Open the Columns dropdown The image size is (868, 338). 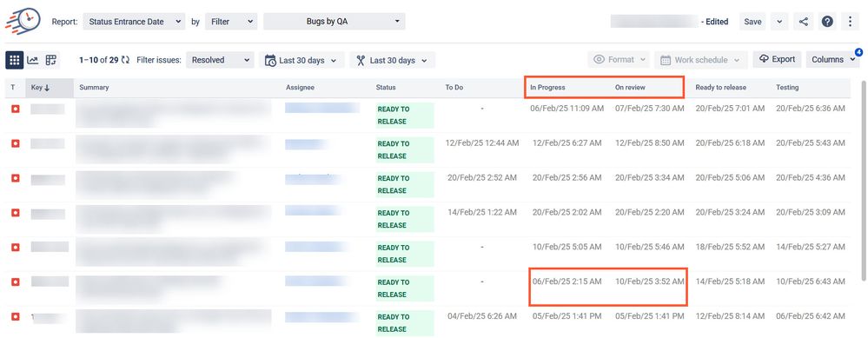click(832, 60)
